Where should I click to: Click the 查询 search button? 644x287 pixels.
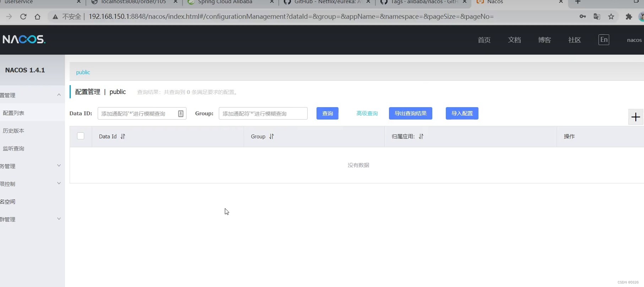(x=328, y=114)
